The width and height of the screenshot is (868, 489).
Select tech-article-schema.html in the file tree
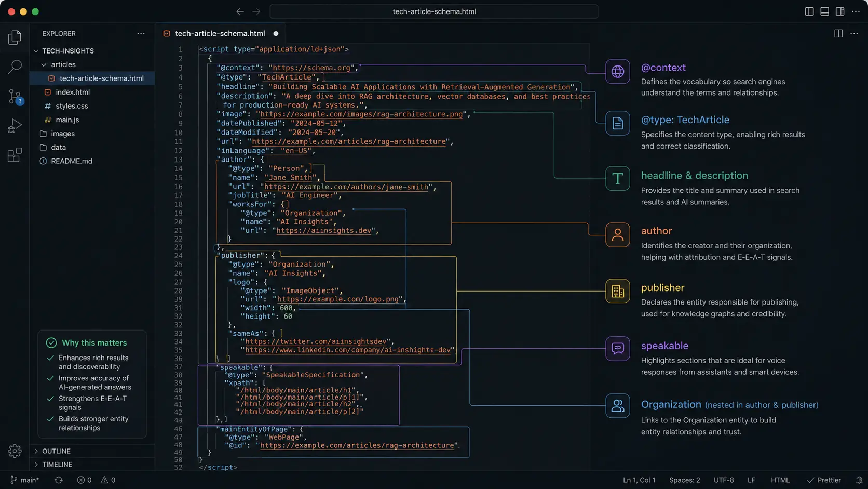(92, 78)
